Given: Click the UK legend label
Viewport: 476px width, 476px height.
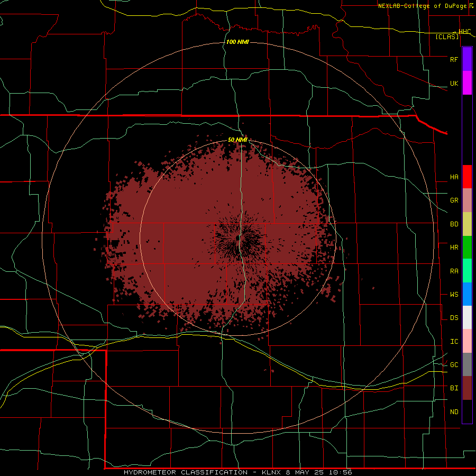Looking at the screenshot, I should click(454, 83).
